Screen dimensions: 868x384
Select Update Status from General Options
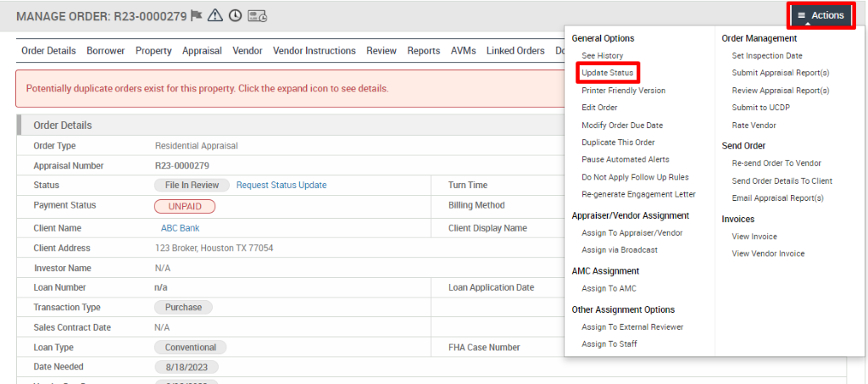tap(607, 73)
